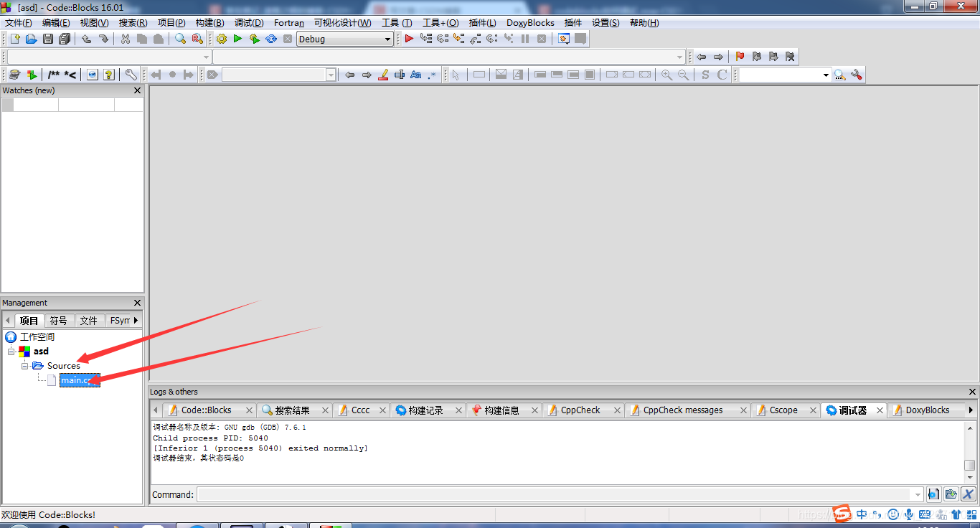This screenshot has width=980, height=528.
Task: Toggle match case Aa search option
Action: click(415, 75)
